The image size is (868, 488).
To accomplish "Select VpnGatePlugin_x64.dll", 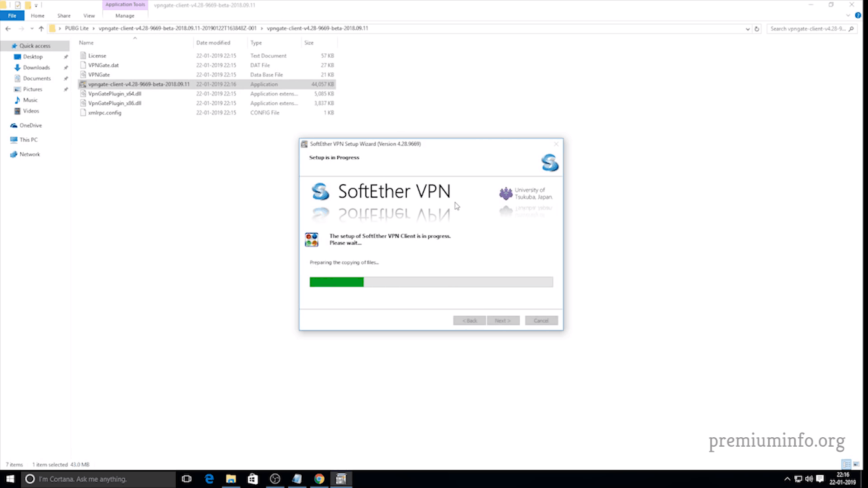I will (x=207, y=93).
